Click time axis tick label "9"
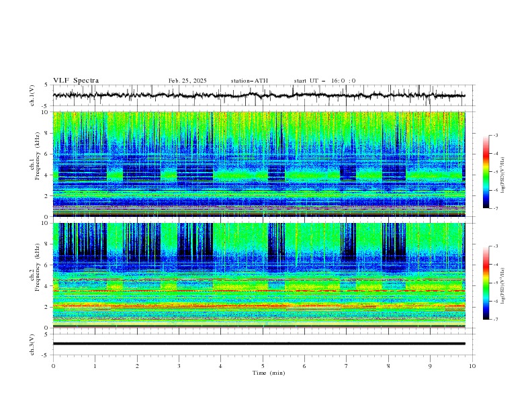The image size is (532, 411). coord(430,366)
